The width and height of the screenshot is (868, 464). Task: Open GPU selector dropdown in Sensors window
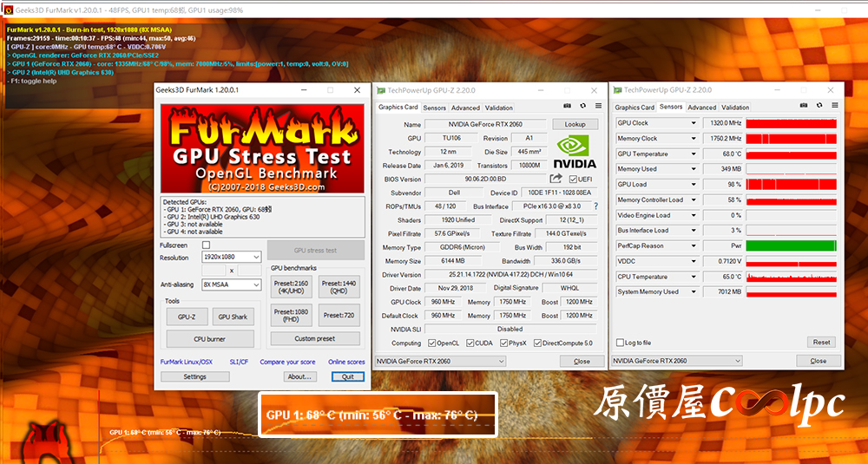(676, 361)
